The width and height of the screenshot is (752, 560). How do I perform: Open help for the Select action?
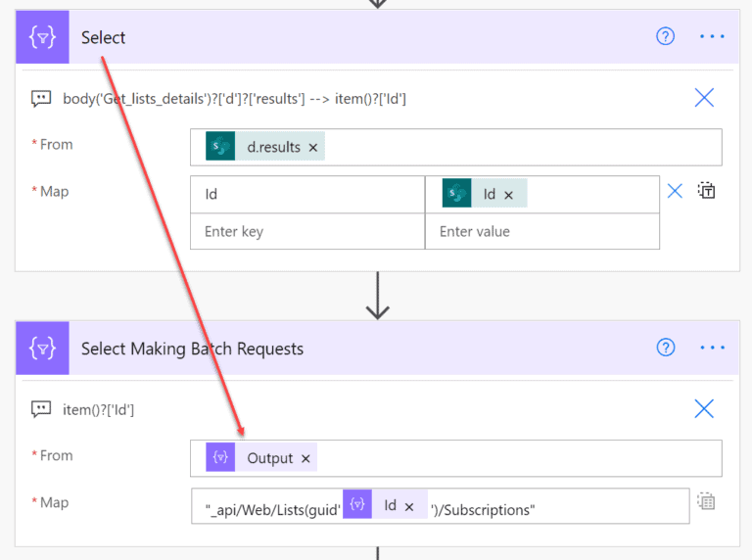click(665, 36)
